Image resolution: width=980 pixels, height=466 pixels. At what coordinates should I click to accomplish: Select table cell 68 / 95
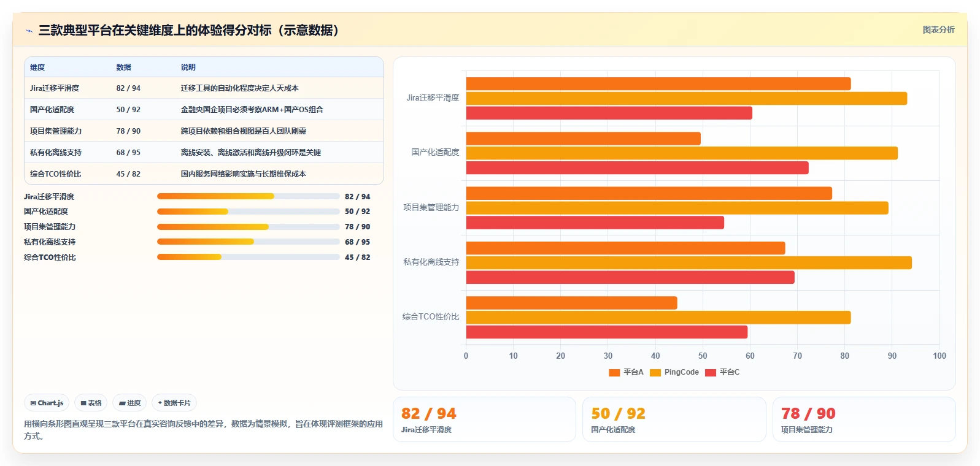click(128, 153)
